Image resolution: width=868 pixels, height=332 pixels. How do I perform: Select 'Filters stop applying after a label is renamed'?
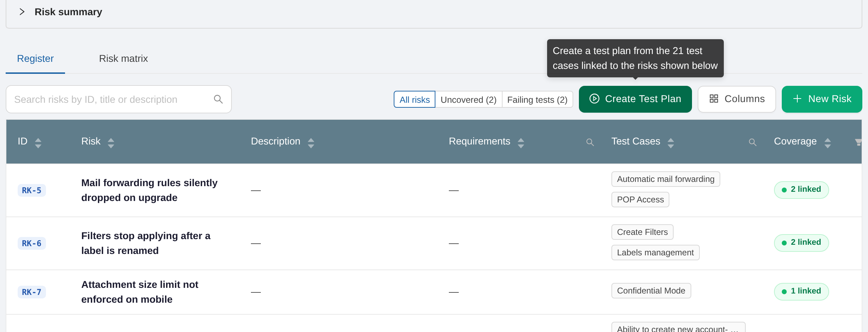pyautogui.click(x=146, y=243)
